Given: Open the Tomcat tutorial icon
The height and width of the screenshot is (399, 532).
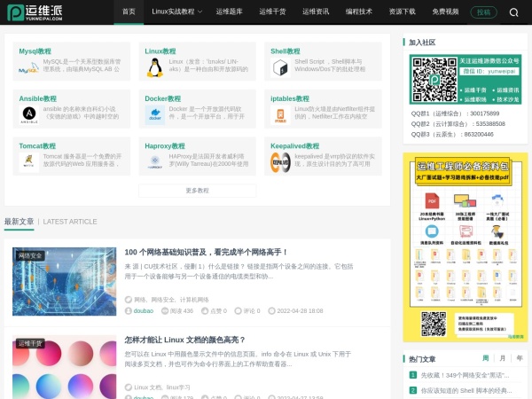Looking at the screenshot, I should (28, 161).
